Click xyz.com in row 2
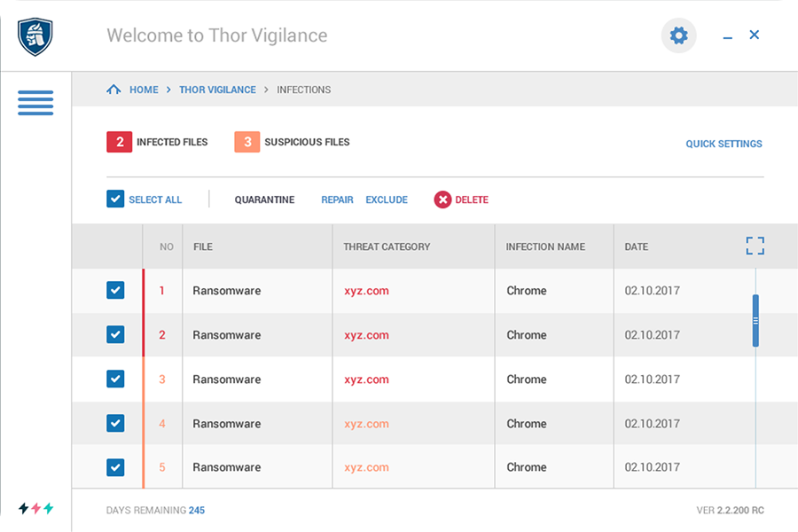This screenshot has height=532, width=798. point(366,335)
